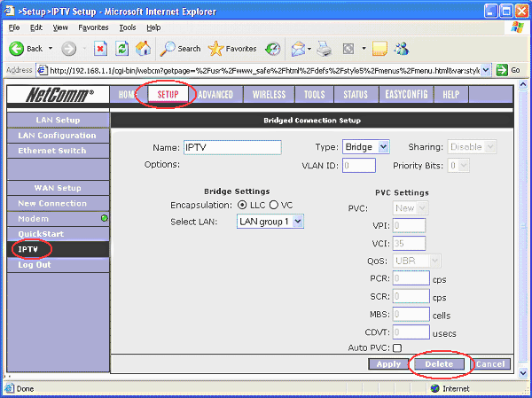Screen dimensions: 532x398
Task: Click the VLAN ID input field
Action: pos(359,166)
